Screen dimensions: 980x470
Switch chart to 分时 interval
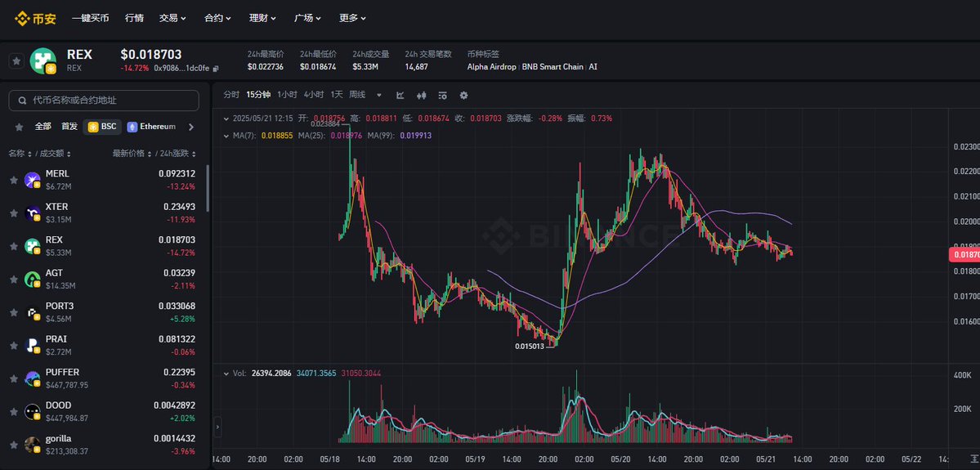231,95
